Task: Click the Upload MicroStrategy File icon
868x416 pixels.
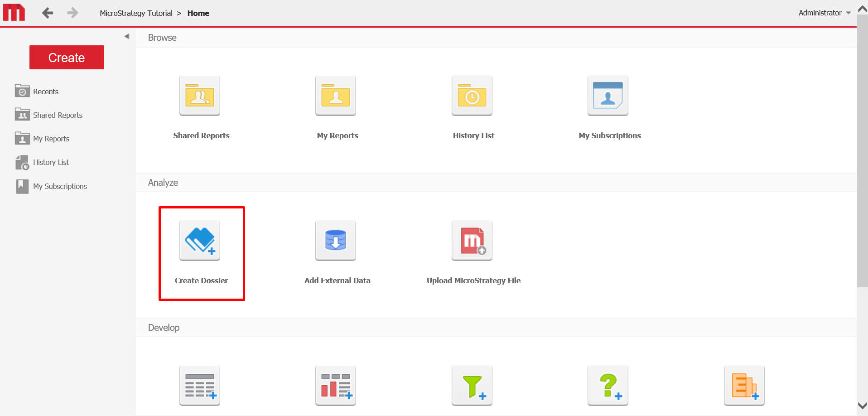Action: [472, 241]
